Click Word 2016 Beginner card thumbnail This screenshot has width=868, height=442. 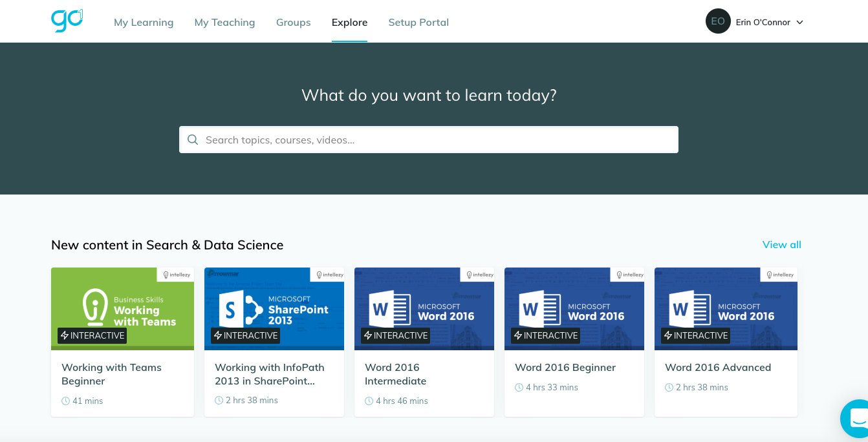[574, 309]
